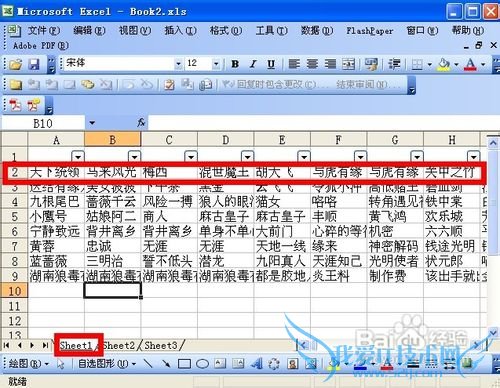The width and height of the screenshot is (500, 388).
Task: Click the Font Color letter A icon
Action: pyautogui.click(x=470, y=64)
